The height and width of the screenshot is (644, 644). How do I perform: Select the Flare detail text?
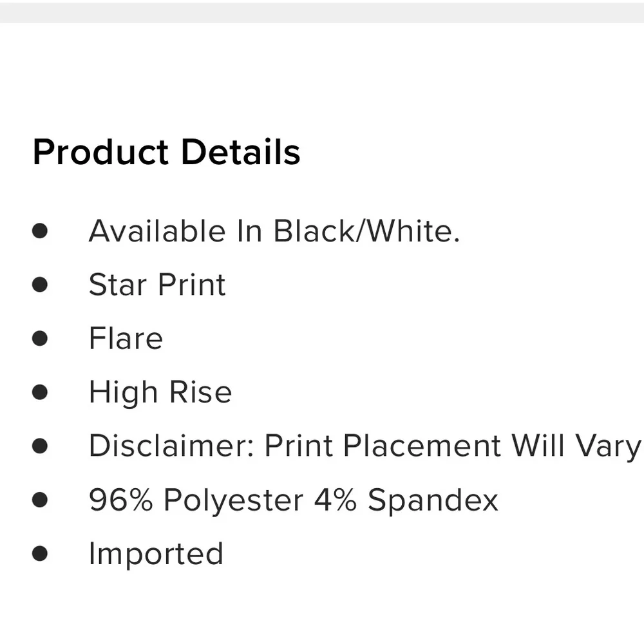(x=126, y=339)
